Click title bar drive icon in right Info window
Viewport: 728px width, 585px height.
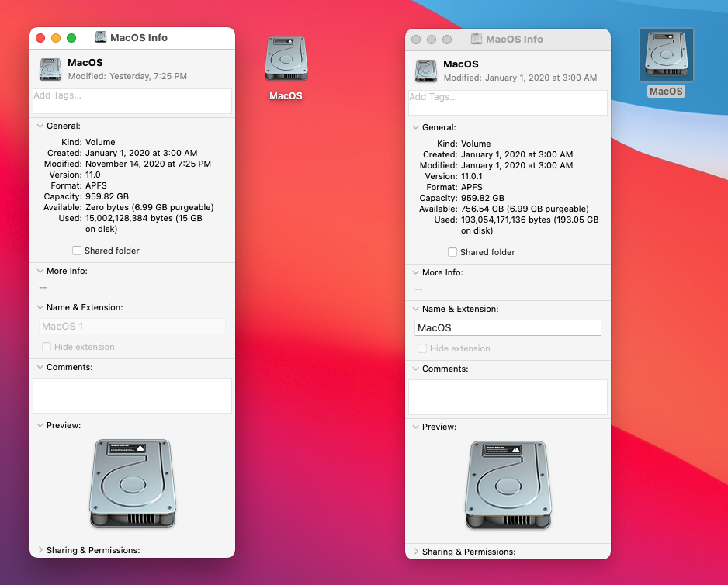477,39
